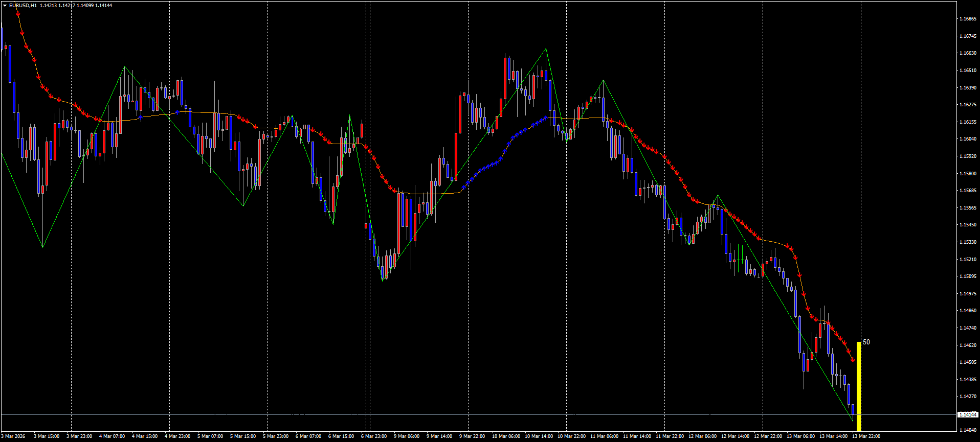Click the last red down arrow signal
980x442 pixels.
(853, 360)
